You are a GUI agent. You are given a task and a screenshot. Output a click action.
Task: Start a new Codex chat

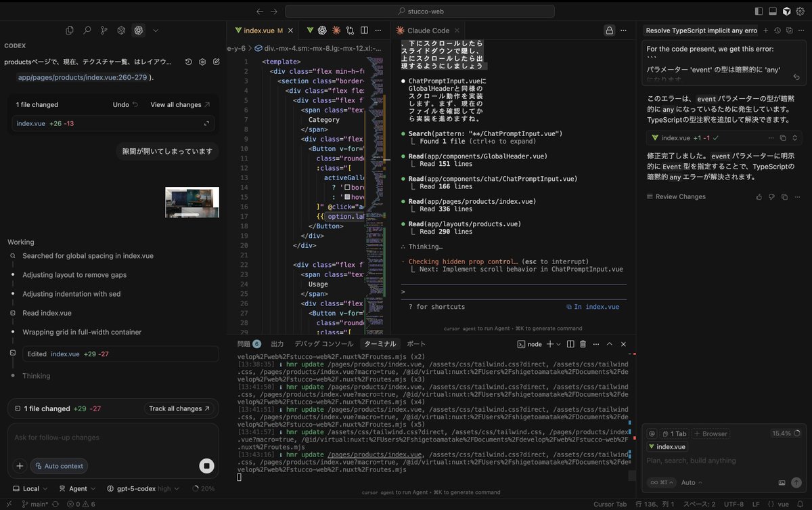coord(216,62)
